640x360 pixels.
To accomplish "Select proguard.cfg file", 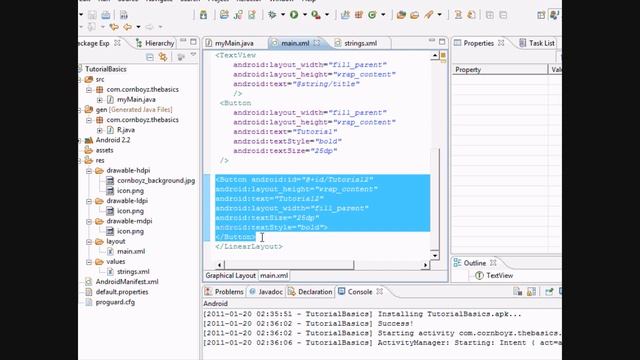I will [x=115, y=302].
